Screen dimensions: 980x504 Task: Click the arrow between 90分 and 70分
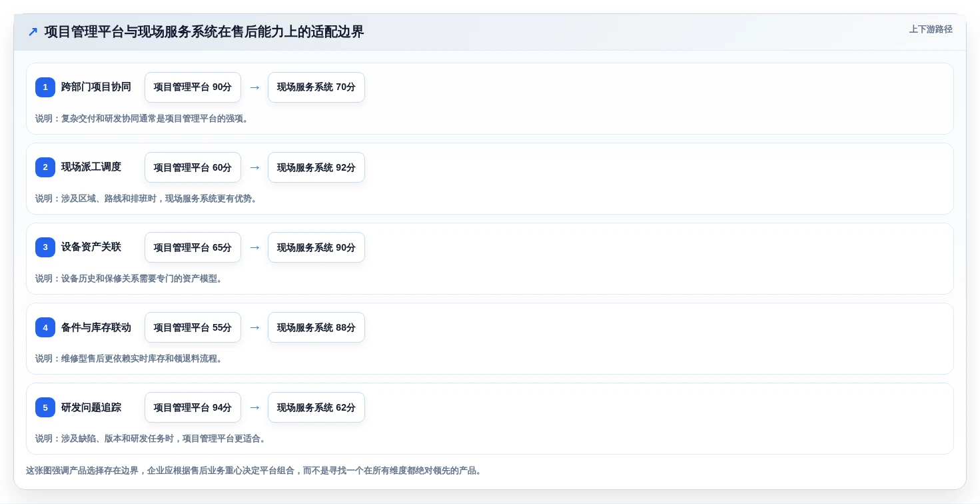pyautogui.click(x=254, y=87)
